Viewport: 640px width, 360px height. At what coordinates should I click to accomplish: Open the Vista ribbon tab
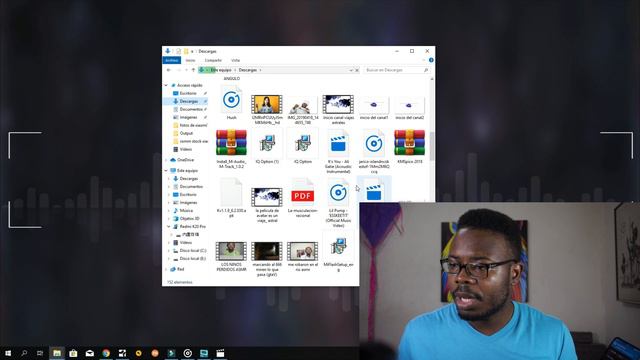tap(236, 60)
